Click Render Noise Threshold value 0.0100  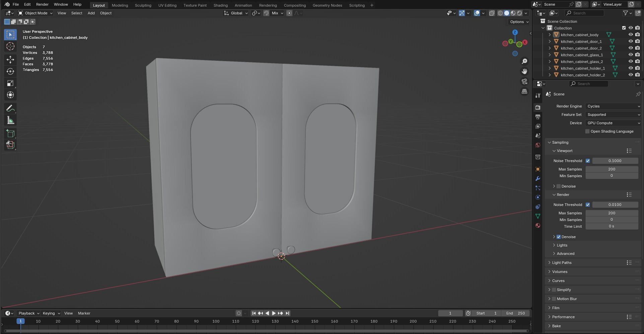pos(615,205)
